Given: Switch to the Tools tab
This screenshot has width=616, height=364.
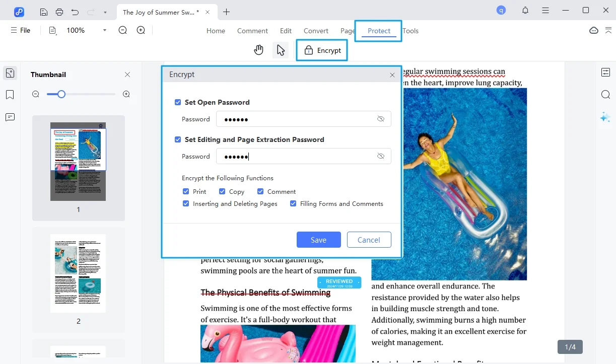Looking at the screenshot, I should point(410,31).
